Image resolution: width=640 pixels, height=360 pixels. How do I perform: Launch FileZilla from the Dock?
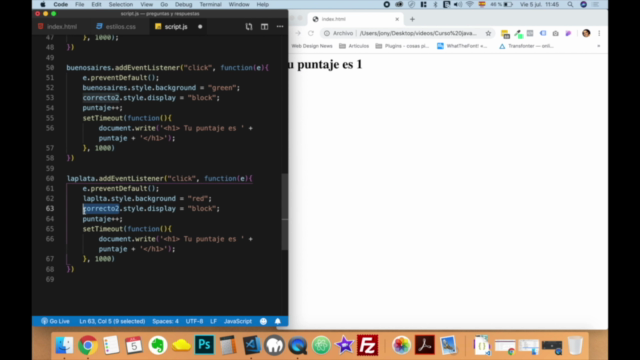coord(368,345)
